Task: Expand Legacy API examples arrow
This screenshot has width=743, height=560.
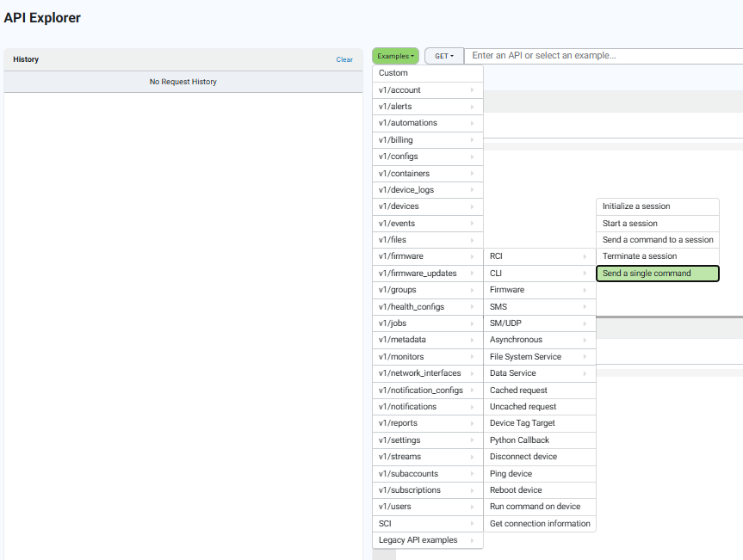Action: click(x=472, y=540)
